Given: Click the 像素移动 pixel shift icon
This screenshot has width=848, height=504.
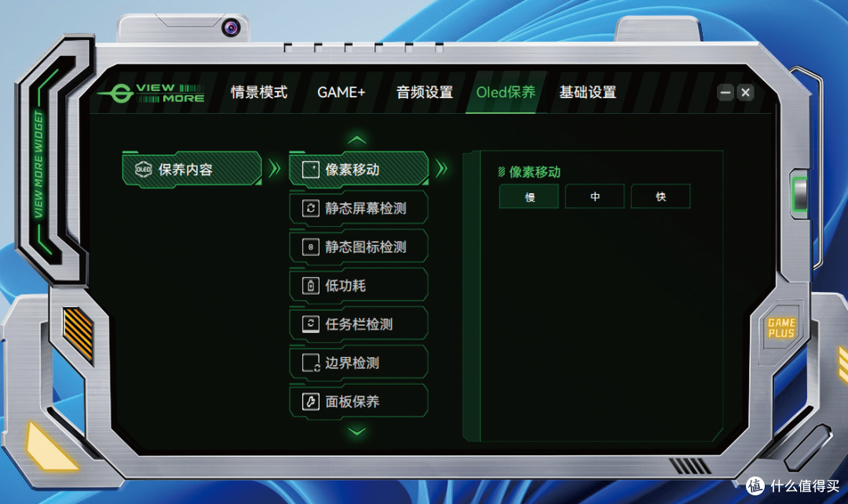Looking at the screenshot, I should pos(310,170).
